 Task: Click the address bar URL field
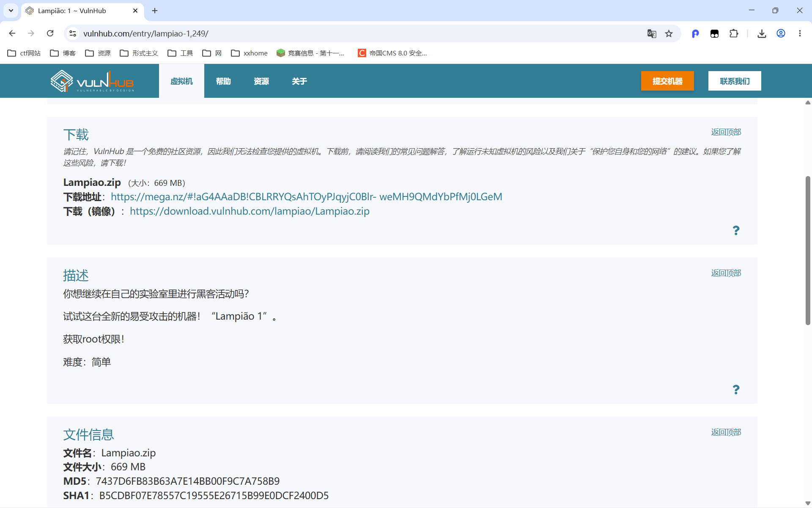click(359, 33)
